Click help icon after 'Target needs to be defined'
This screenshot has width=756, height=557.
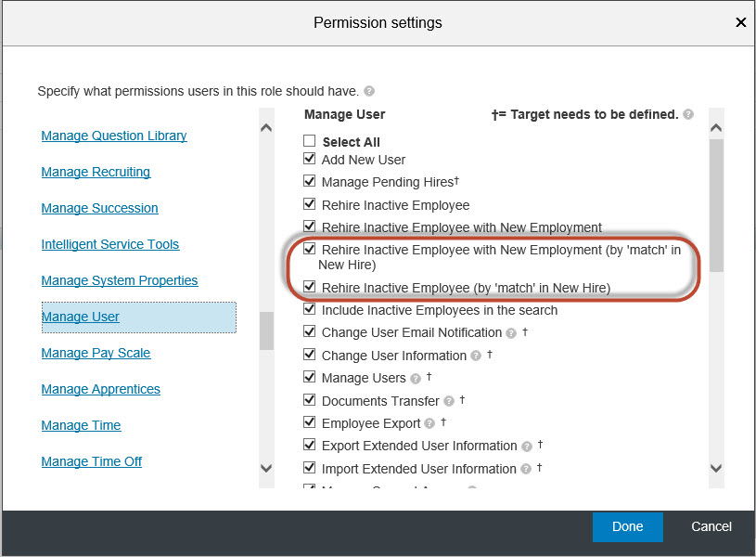[688, 114]
